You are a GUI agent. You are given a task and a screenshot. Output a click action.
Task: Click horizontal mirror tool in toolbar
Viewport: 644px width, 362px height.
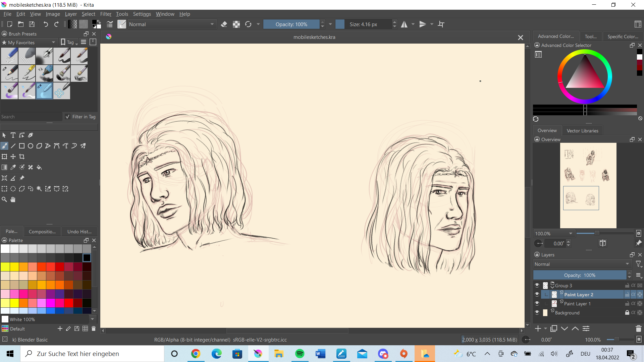click(x=404, y=24)
